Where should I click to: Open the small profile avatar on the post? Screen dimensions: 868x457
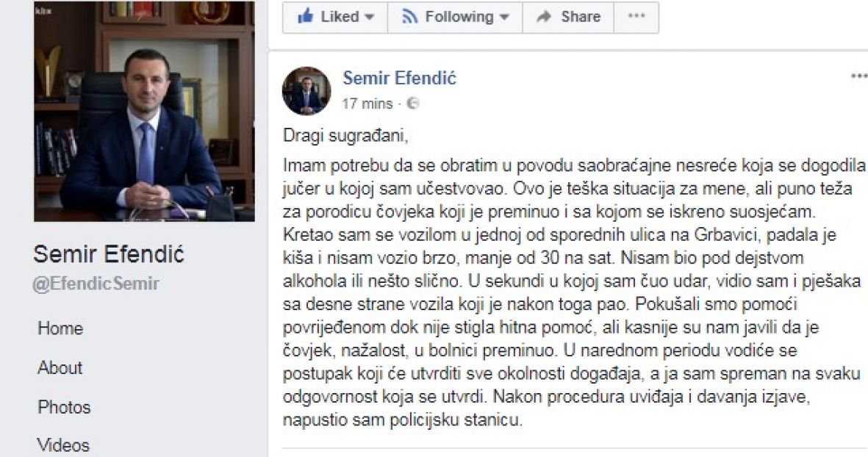[x=306, y=90]
